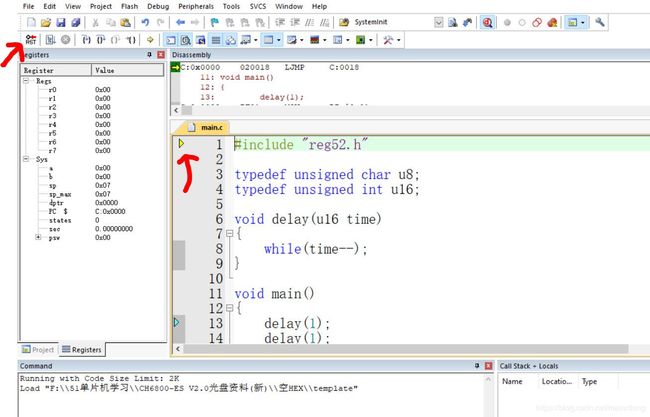Open the SVCS menu
650x417 pixels.
258,6
